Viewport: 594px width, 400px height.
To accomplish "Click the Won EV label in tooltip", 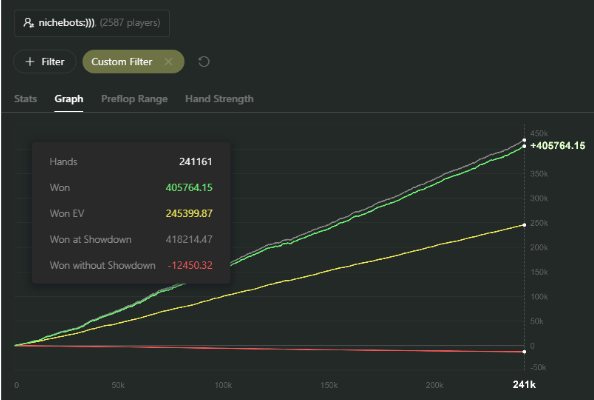I will click(x=67, y=213).
